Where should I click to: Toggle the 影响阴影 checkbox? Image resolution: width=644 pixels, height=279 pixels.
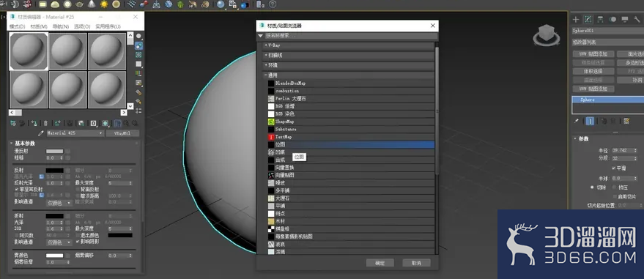click(78, 241)
